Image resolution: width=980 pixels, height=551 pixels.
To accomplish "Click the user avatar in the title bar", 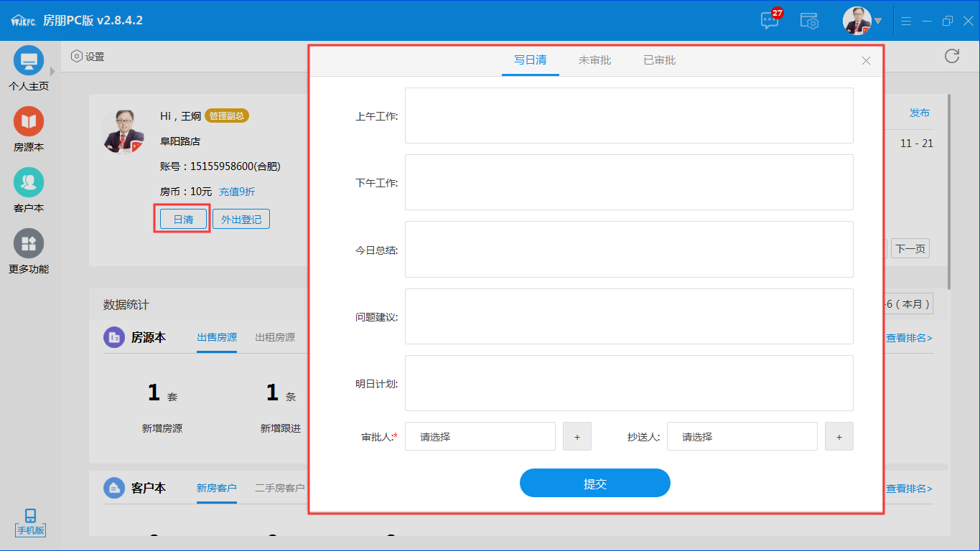I will pyautogui.click(x=857, y=21).
